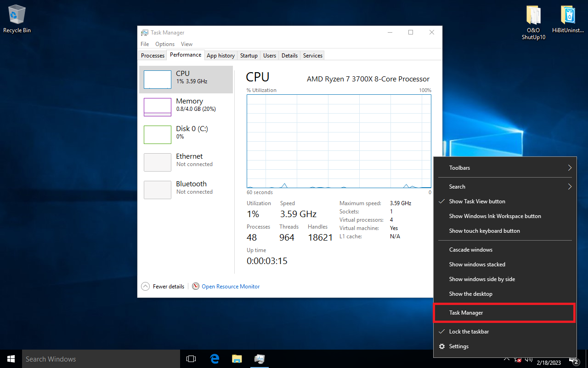Click the Task Manager title bar icon

click(145, 33)
